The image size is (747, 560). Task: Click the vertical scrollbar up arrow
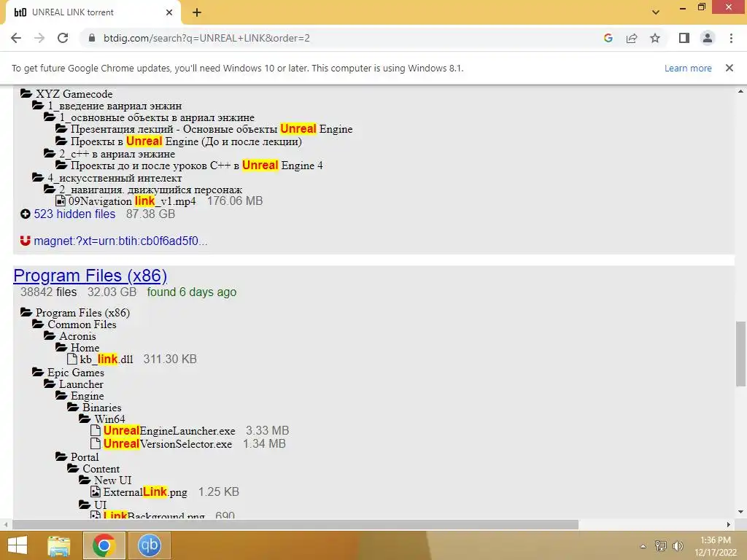[740, 91]
